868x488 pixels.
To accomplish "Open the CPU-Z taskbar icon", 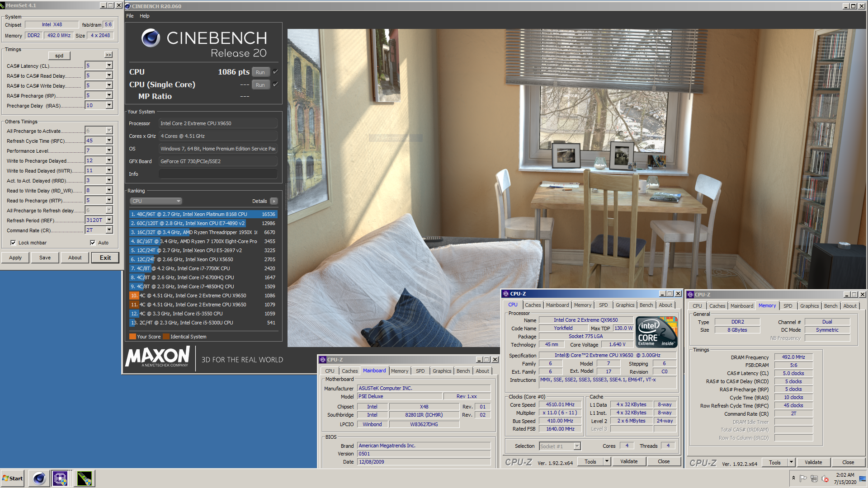I will [x=60, y=478].
